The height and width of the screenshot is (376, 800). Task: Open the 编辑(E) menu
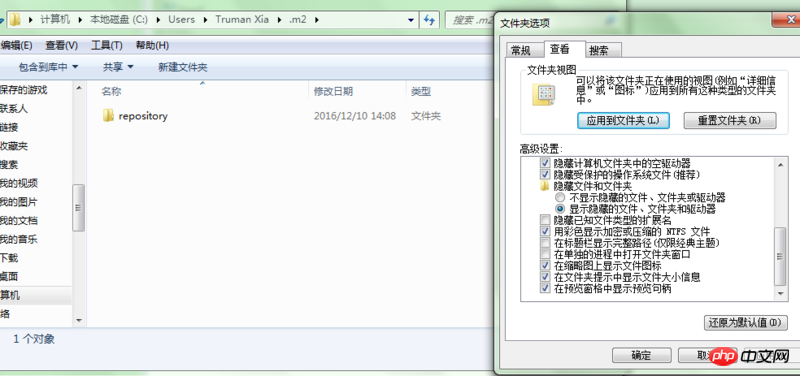tap(16, 45)
